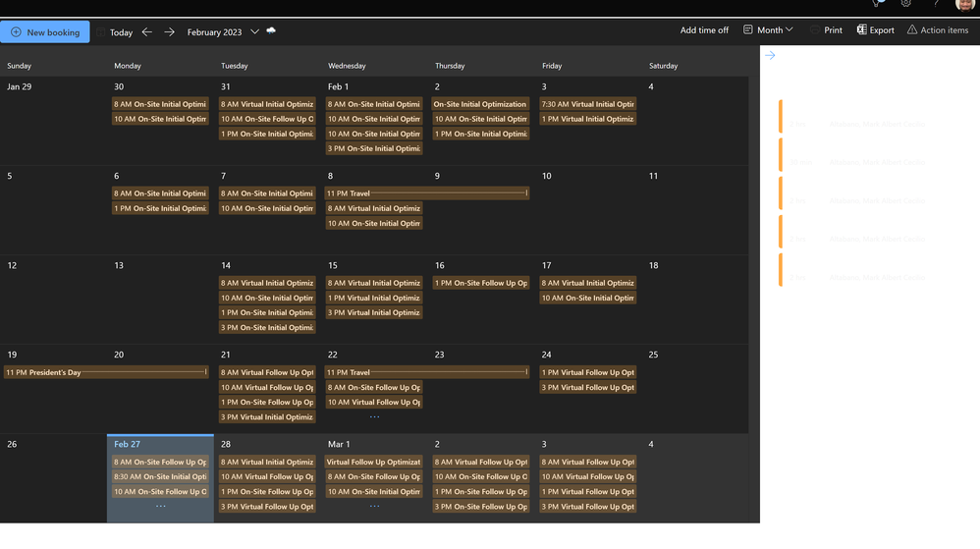Click the New booking button
980x549 pixels.
tap(45, 31)
